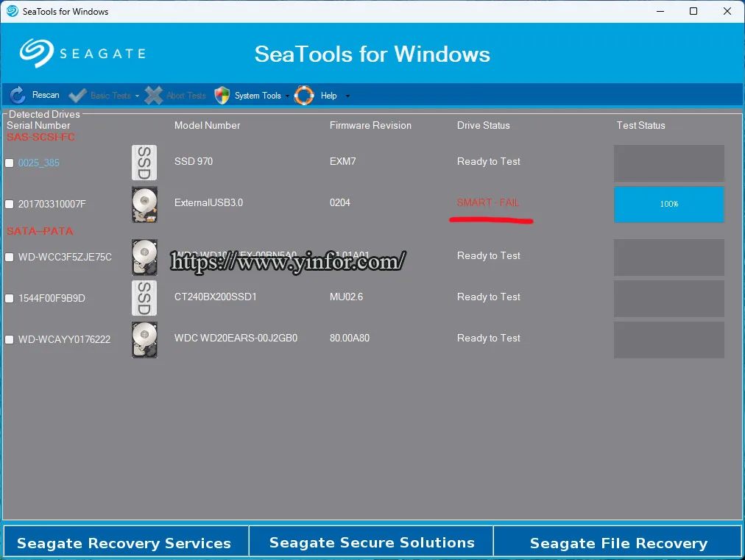The image size is (745, 560).
Task: Click Ready to Test for WD20EARS drive
Action: tap(488, 338)
